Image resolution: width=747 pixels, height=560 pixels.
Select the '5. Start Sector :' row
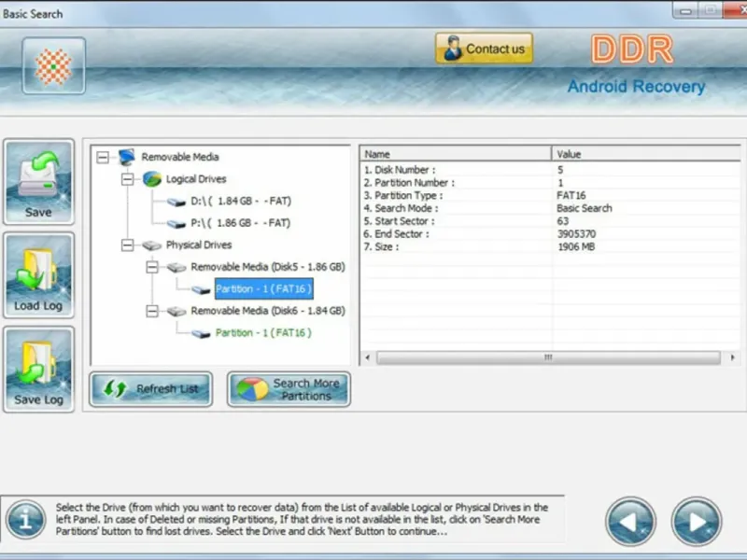coord(550,221)
